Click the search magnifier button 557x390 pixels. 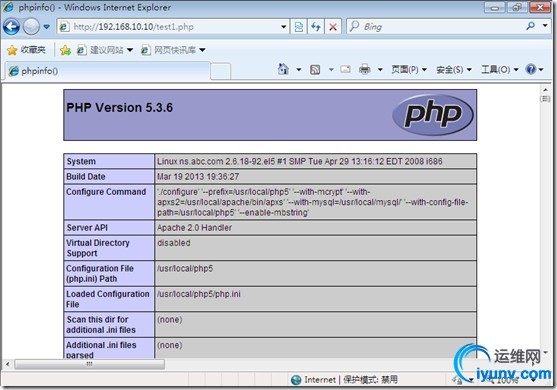[531, 26]
